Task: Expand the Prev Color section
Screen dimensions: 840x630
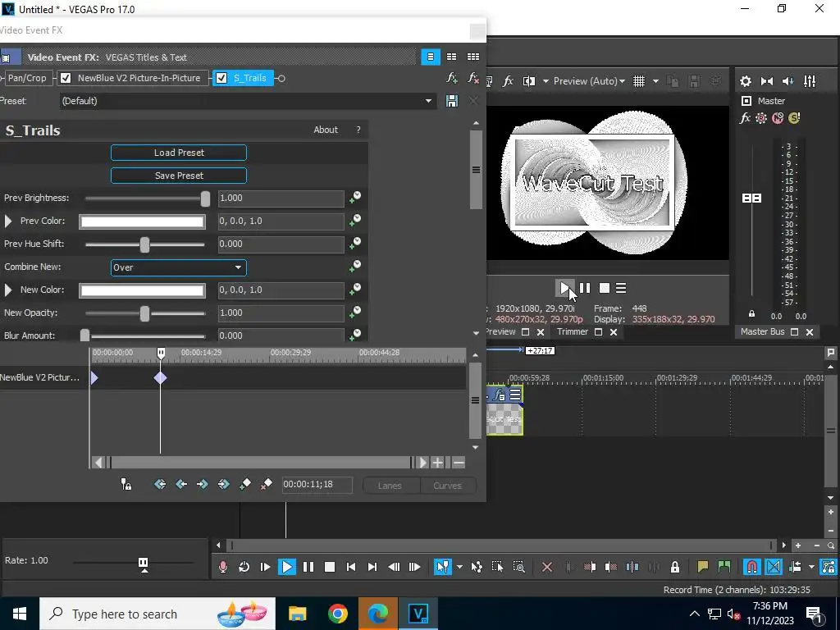Action: point(8,221)
